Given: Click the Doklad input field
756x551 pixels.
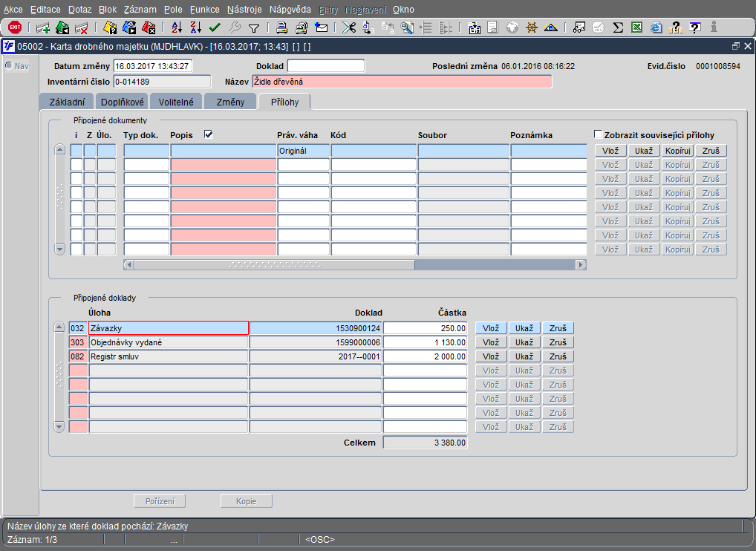Looking at the screenshot, I should point(325,66).
